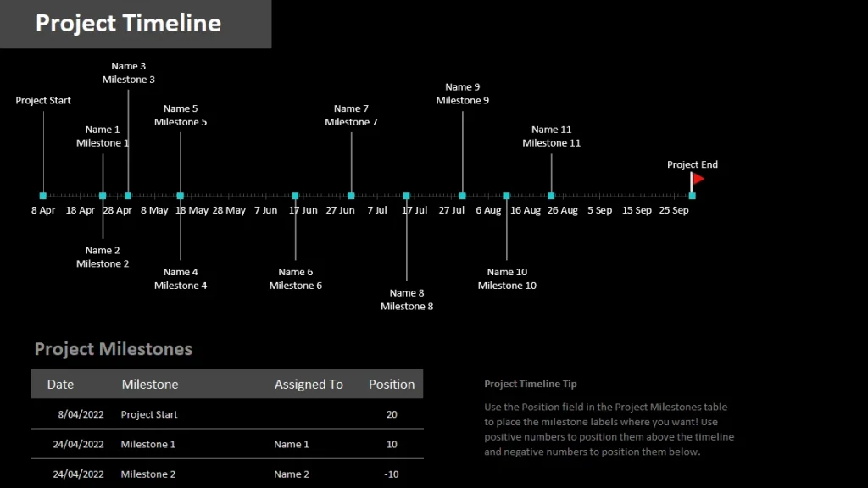Click the Name 5 Milestone 5 label

tap(181, 115)
